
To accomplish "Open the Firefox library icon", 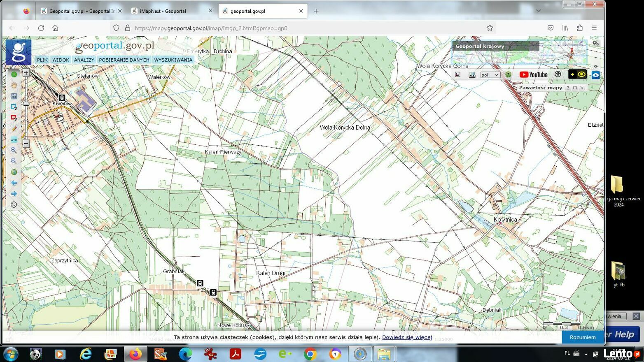I will click(x=565, y=28).
